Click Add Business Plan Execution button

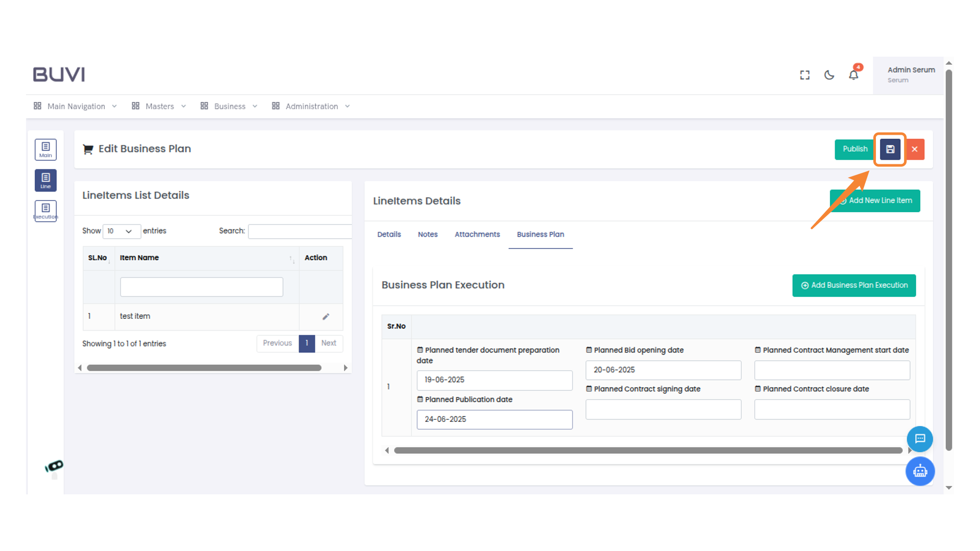pos(853,285)
